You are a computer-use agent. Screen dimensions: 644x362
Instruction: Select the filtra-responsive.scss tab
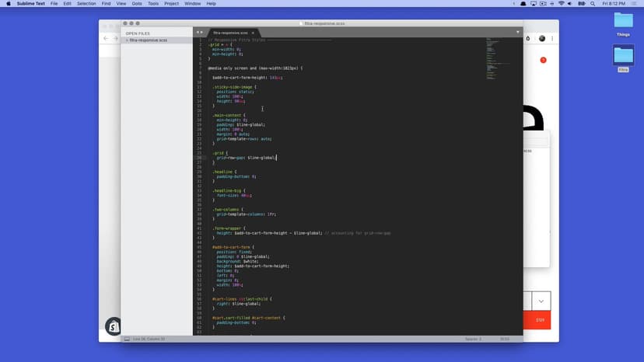point(231,33)
